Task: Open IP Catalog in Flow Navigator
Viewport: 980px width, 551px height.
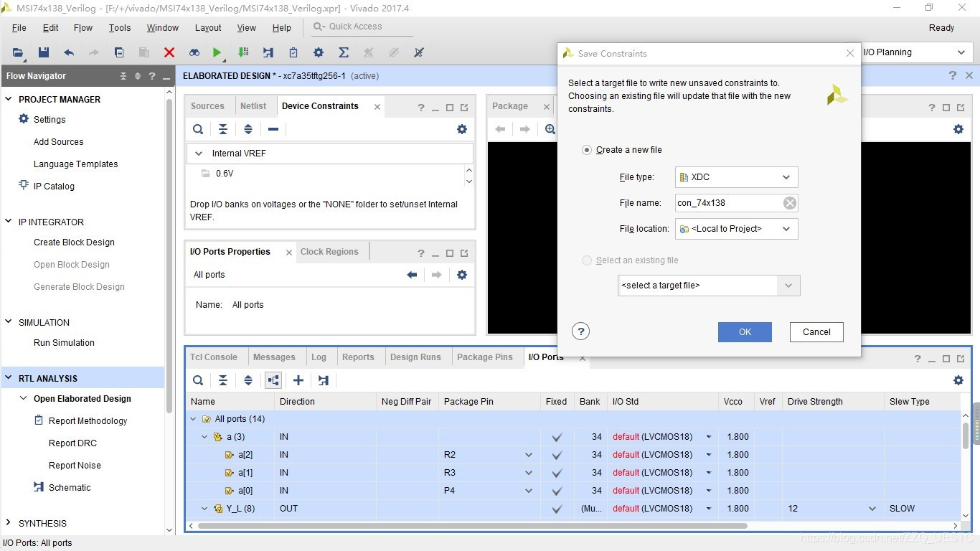Action: (54, 187)
